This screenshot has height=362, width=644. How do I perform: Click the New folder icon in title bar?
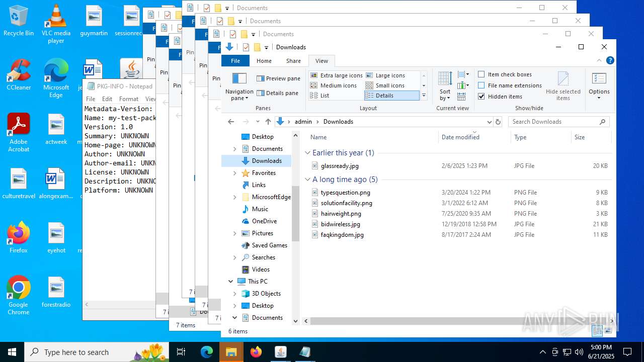[257, 47]
